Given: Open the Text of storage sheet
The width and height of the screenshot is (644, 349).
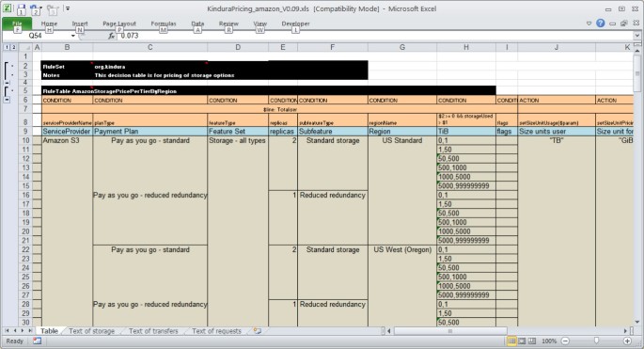Looking at the screenshot, I should tap(91, 331).
